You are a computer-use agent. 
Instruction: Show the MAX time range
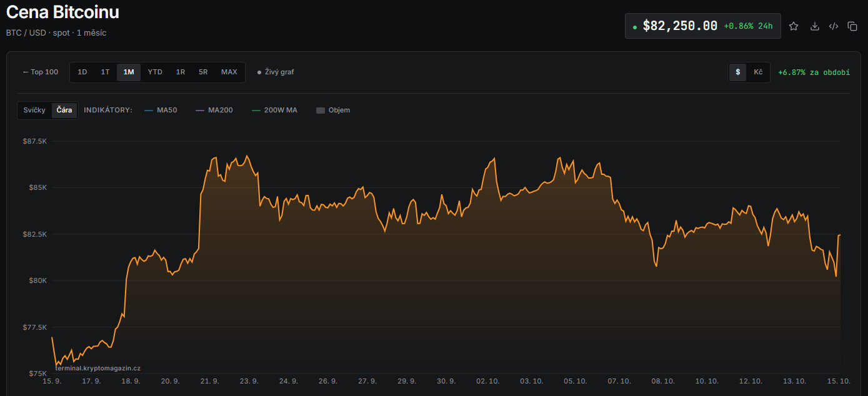pyautogui.click(x=229, y=72)
